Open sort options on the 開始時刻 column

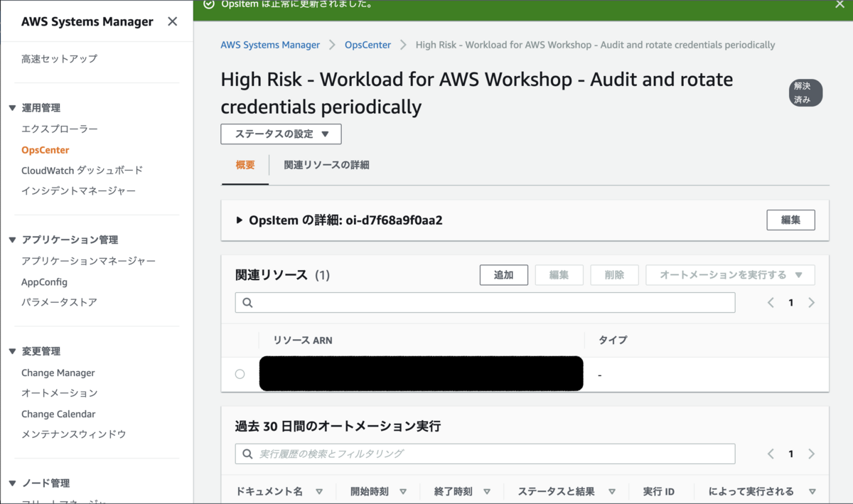404,490
